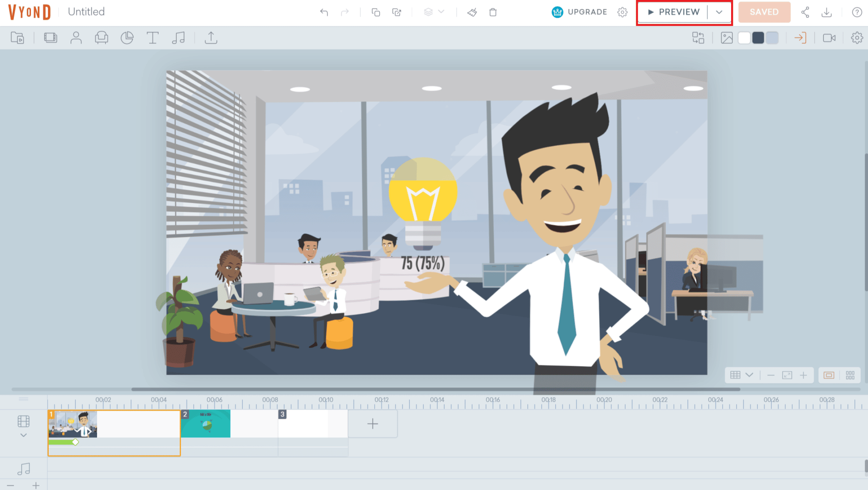The height and width of the screenshot is (490, 868).
Task: Switch to grid view of scenes
Action: pyautogui.click(x=850, y=375)
